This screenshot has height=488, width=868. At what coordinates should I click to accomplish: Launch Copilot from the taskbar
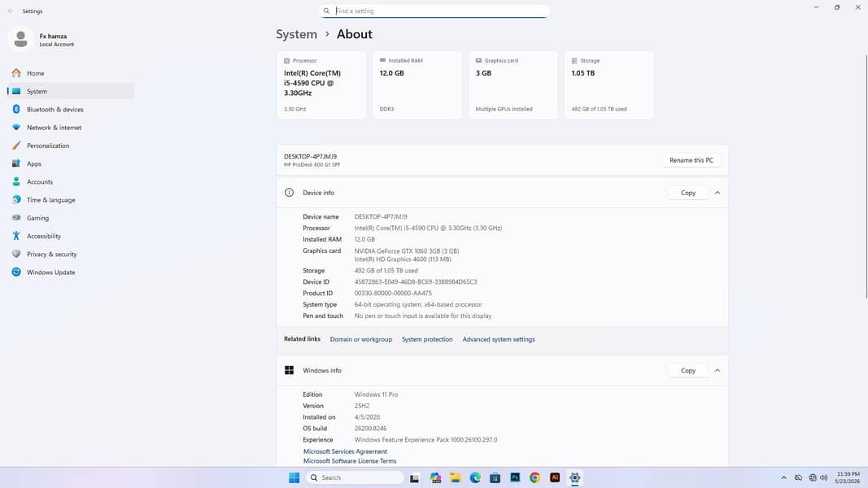click(x=435, y=478)
